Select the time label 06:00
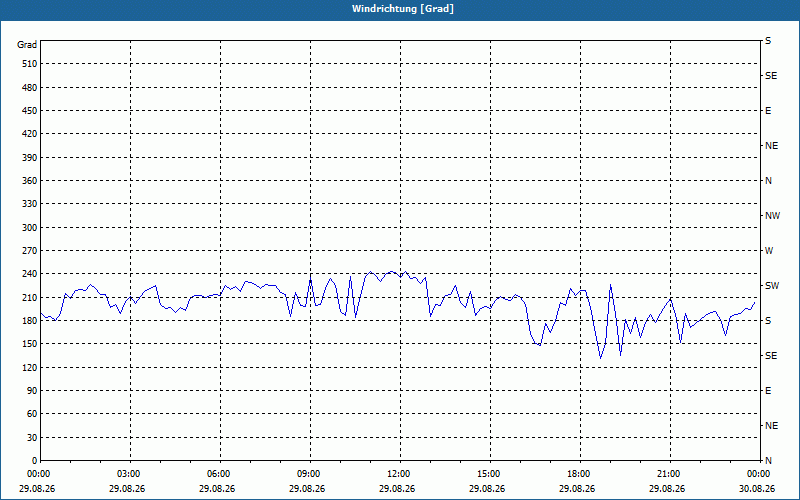The image size is (800, 500). click(217, 474)
